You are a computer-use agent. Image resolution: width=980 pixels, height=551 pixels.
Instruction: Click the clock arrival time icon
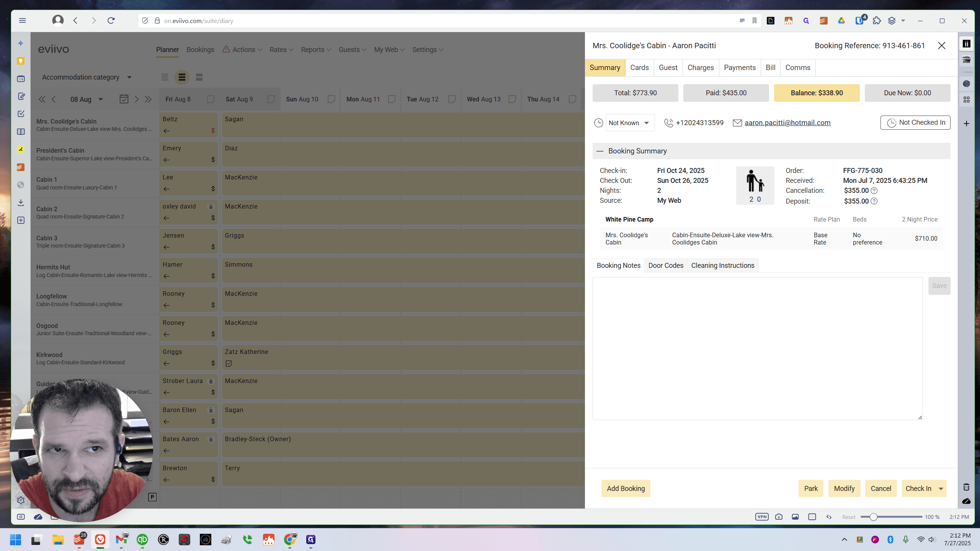pyautogui.click(x=598, y=123)
